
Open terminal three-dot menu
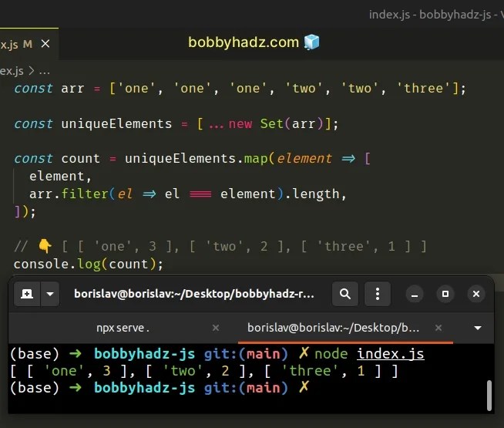(378, 294)
